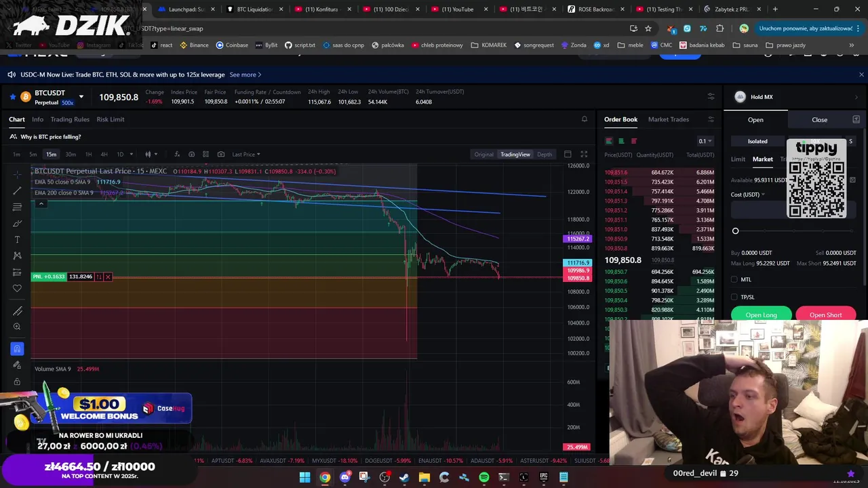Expand chart to fullscreen
868x488 pixels.
[584, 155]
